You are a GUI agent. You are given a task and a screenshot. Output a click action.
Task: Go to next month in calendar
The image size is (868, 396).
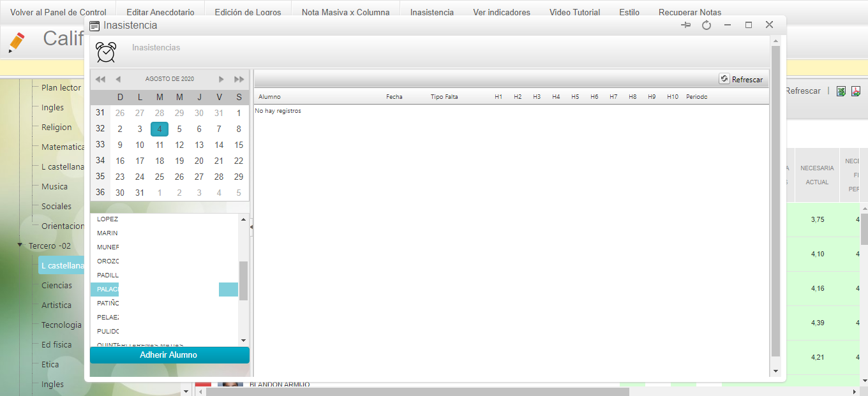(x=221, y=79)
